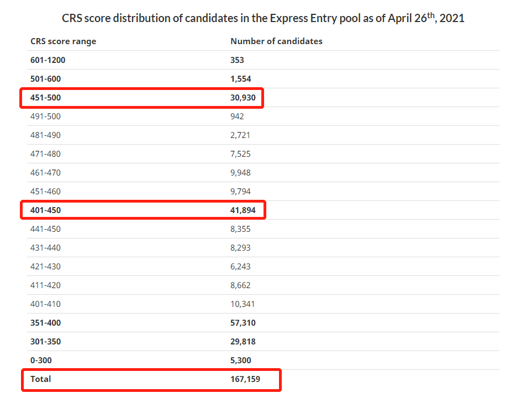Click the 1,554 candidates value
Image resolution: width=532 pixels, height=393 pixels.
click(240, 79)
